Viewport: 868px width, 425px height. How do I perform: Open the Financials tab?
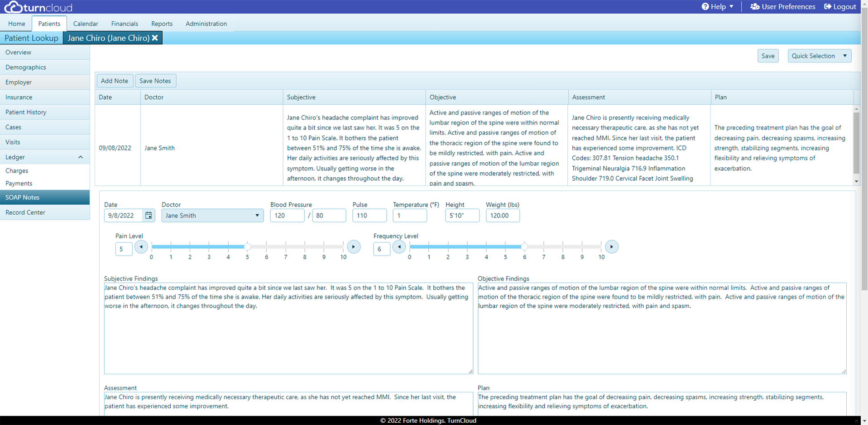[125, 24]
